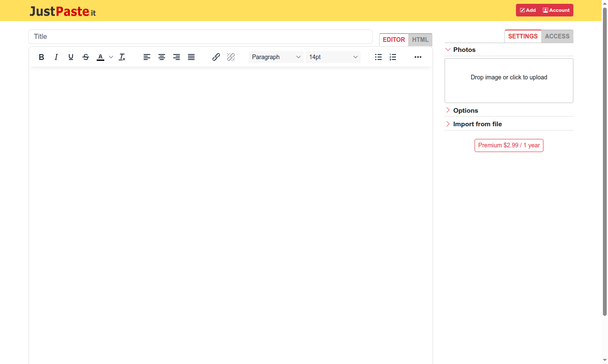Apply italic formatting
This screenshot has width=608, height=364.
coord(56,57)
